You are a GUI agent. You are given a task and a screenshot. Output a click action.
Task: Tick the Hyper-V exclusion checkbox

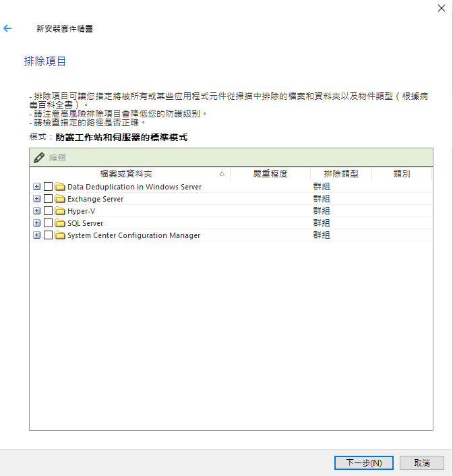tap(48, 211)
